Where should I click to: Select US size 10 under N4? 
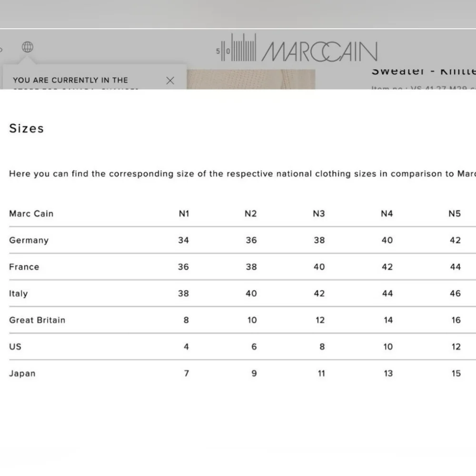coord(388,347)
